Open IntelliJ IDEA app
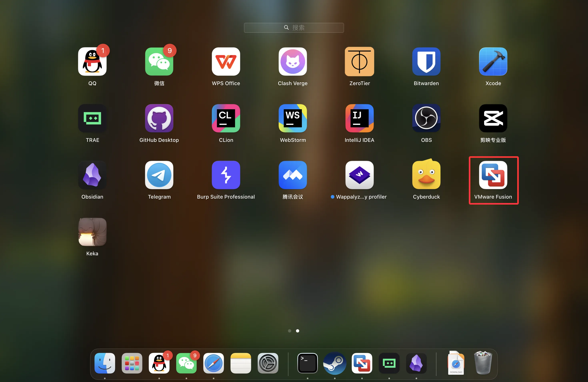The width and height of the screenshot is (588, 382). (359, 118)
